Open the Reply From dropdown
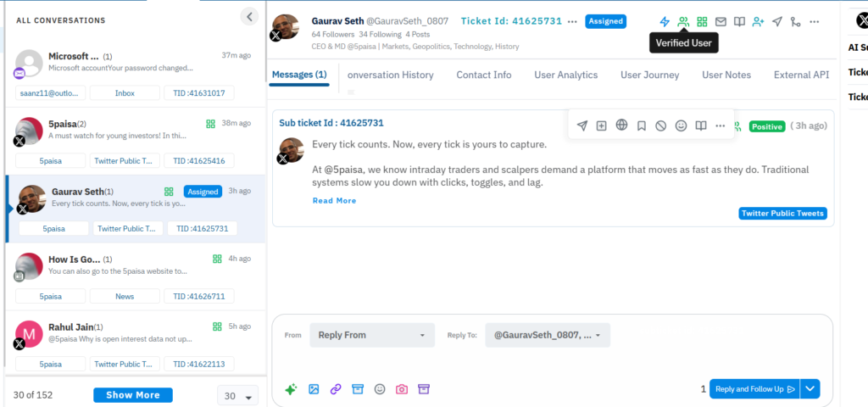Screen dimensions: 868x407 click(x=371, y=335)
